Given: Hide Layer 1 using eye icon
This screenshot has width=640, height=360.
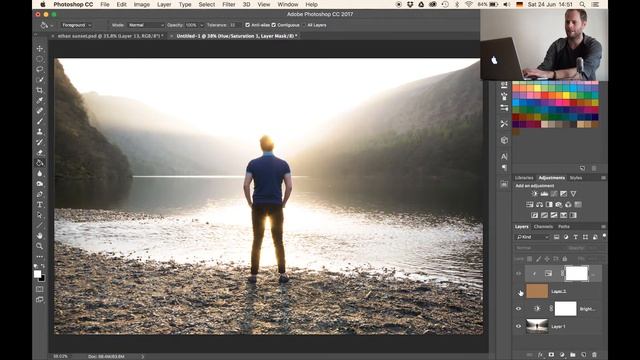Looking at the screenshot, I should tap(519, 327).
